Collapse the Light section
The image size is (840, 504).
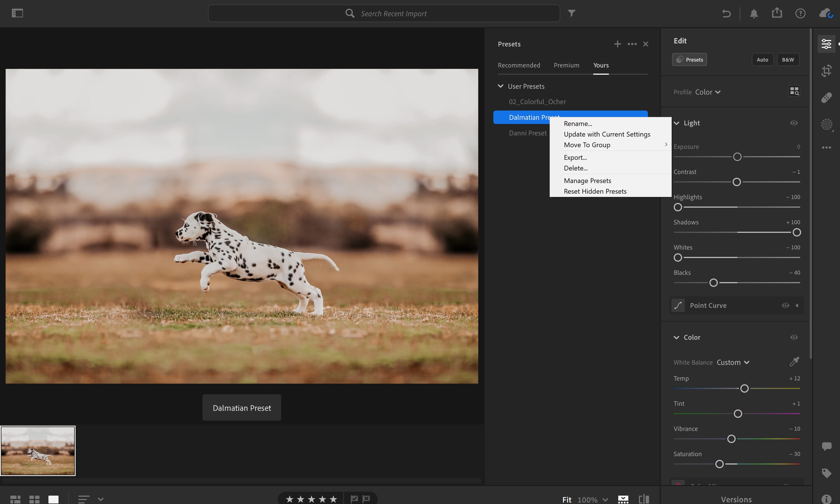click(x=676, y=123)
